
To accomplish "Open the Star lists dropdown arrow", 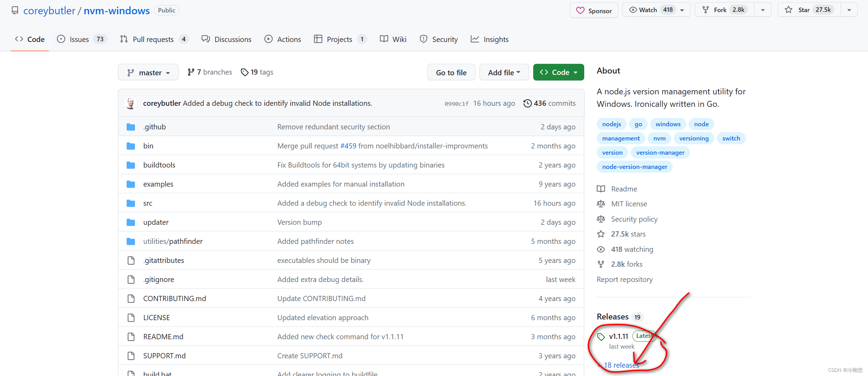I will click(x=849, y=10).
